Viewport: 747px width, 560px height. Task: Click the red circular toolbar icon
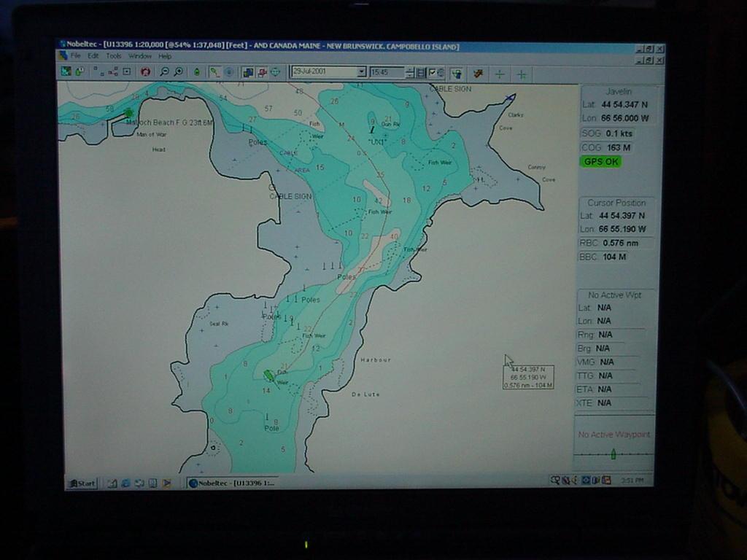pos(145,72)
